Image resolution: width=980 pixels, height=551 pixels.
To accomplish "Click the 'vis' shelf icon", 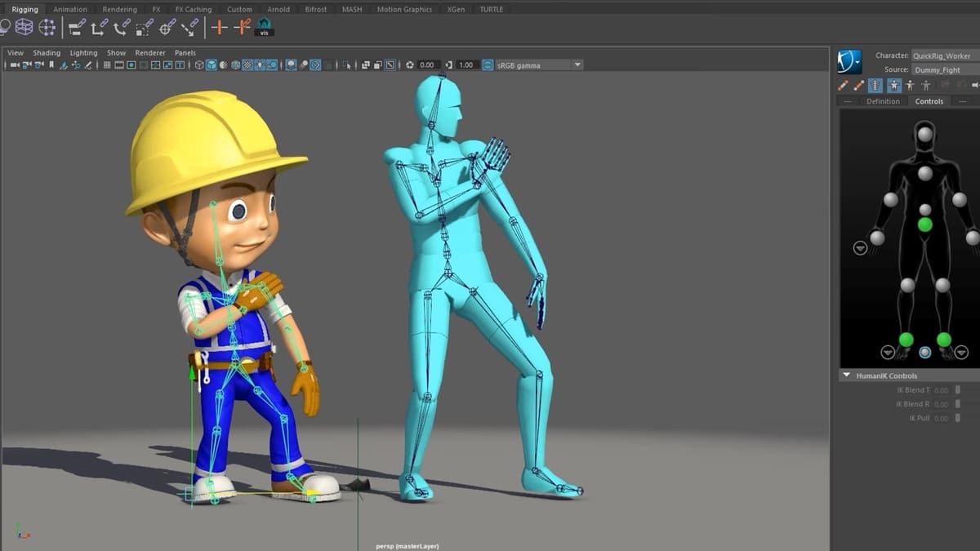I will pos(264,27).
